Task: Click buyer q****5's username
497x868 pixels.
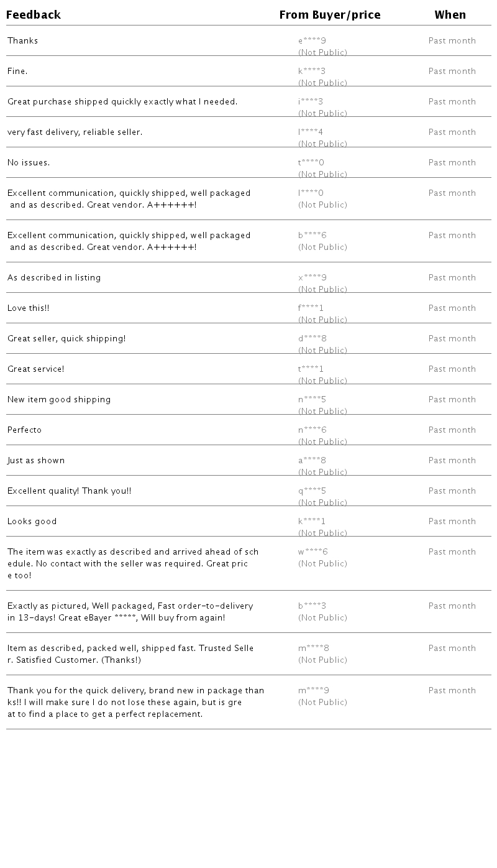Action: coord(312,491)
